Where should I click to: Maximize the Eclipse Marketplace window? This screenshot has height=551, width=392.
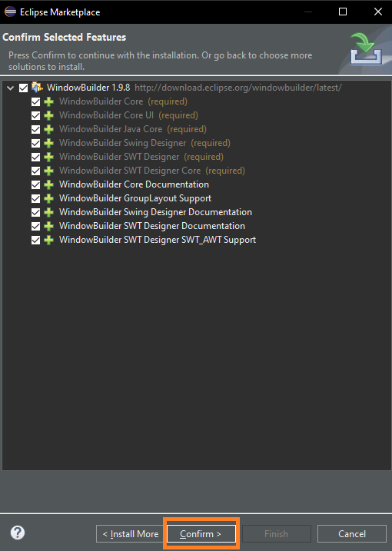[343, 12]
